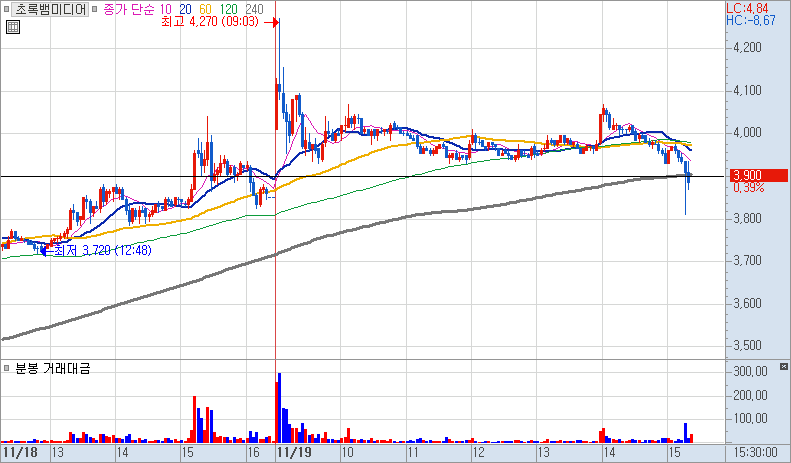Click the 초록뱀미디어 stock name button

[x=50, y=9]
